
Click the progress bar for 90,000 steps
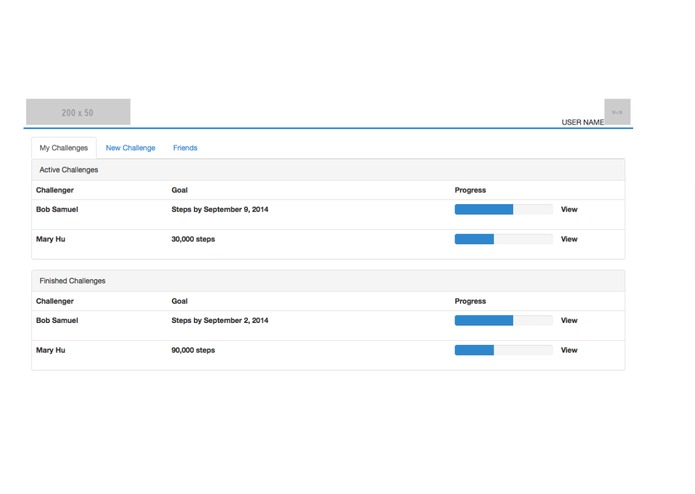click(x=504, y=350)
